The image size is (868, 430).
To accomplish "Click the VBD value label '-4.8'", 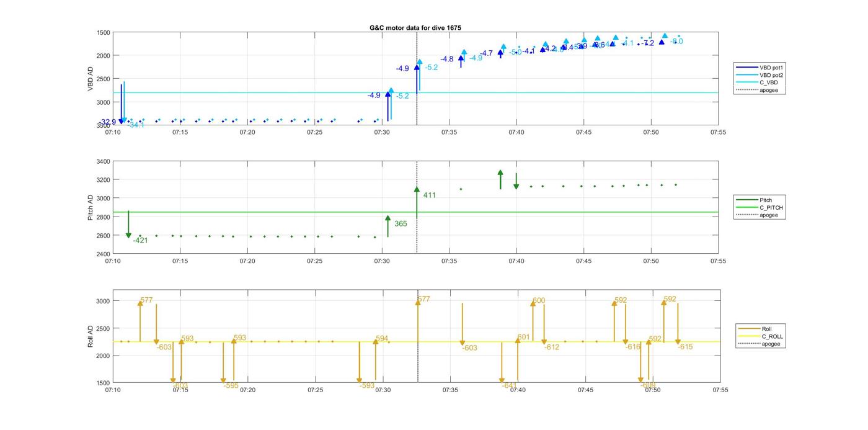I will [447, 59].
